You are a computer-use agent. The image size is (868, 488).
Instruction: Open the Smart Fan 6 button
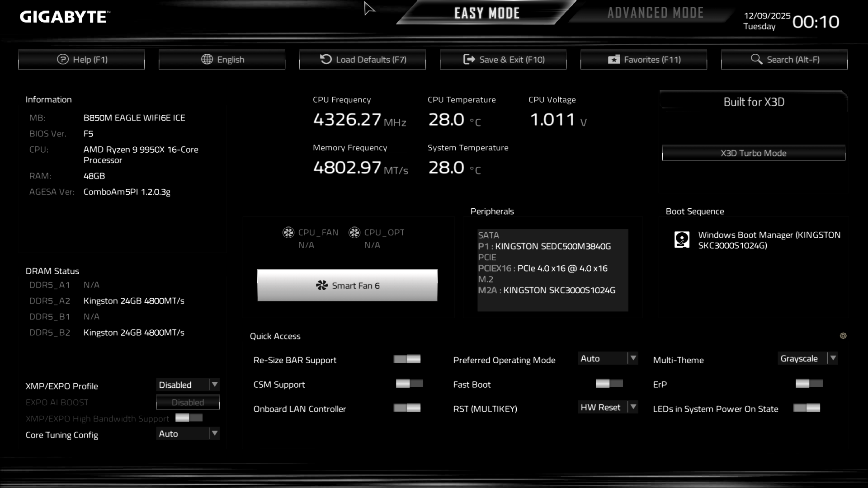pyautogui.click(x=347, y=286)
